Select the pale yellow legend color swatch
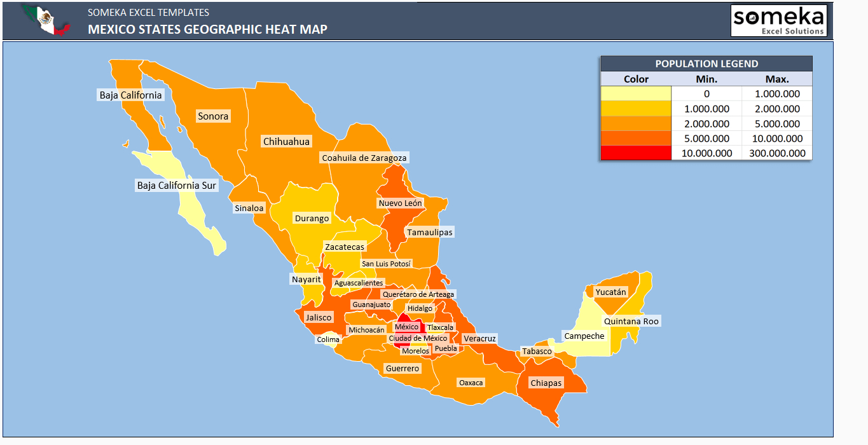Viewport: 868px width, 445px height. point(636,94)
